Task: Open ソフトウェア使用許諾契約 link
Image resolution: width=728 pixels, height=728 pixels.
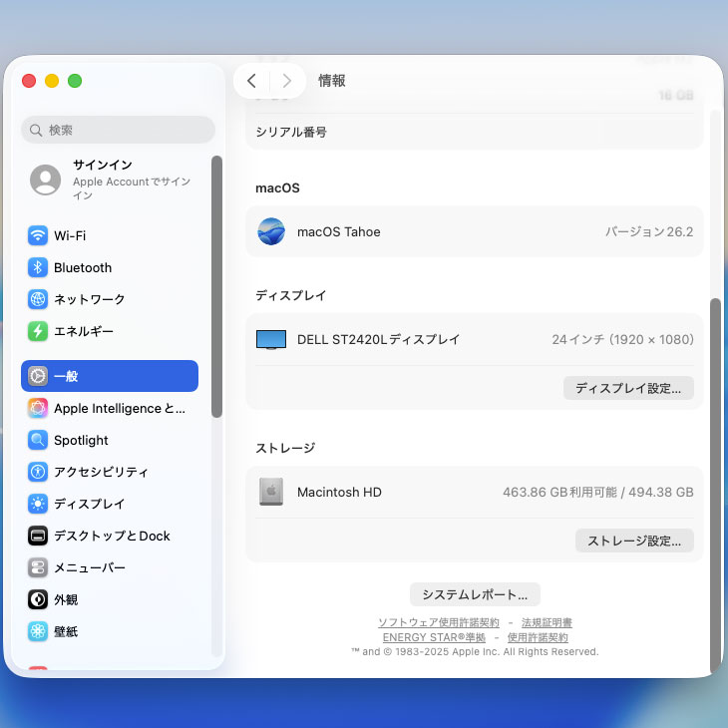Action: [x=438, y=622]
